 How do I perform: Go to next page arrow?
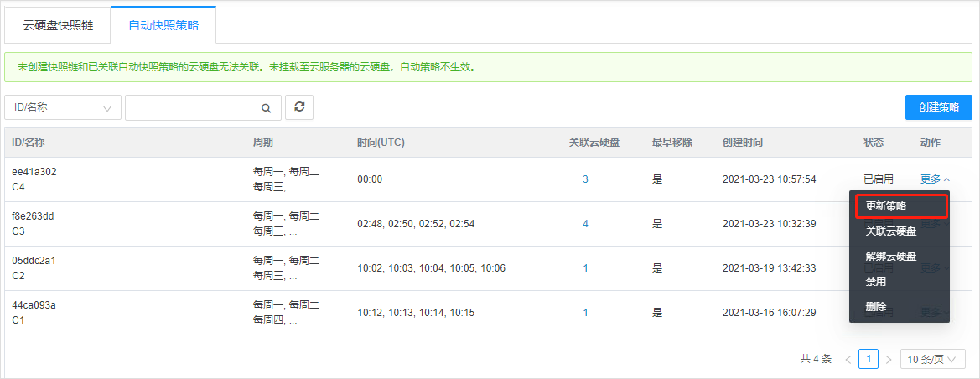[x=888, y=360]
